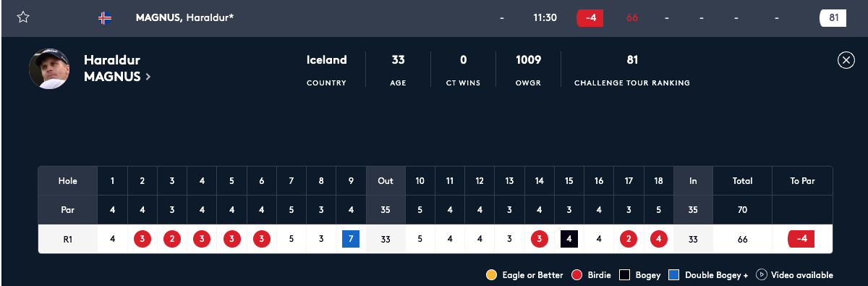Click the birdie circle on hole 17

pos(629,239)
